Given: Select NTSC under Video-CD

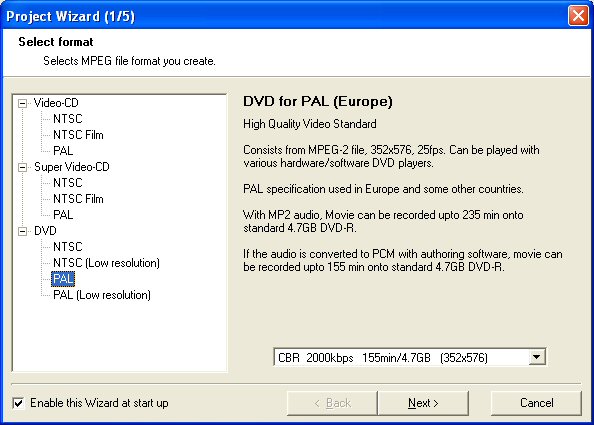Looking at the screenshot, I should 67,119.
